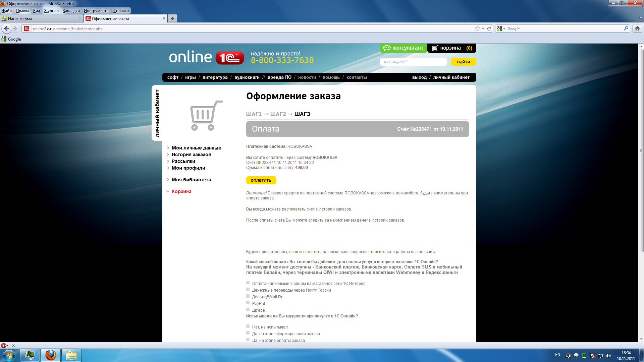The image size is (644, 362).
Task: Open Истории заказов link after распечатать счет
Action: 334,209
